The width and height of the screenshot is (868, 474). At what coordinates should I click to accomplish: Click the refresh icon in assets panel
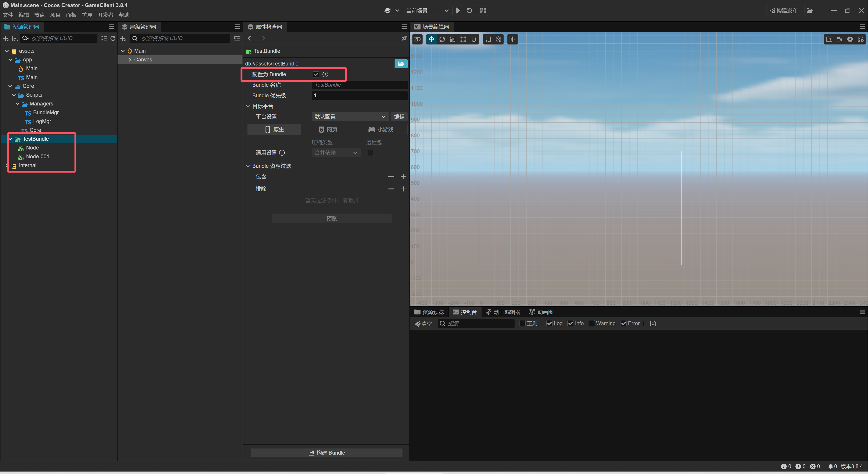pos(113,38)
